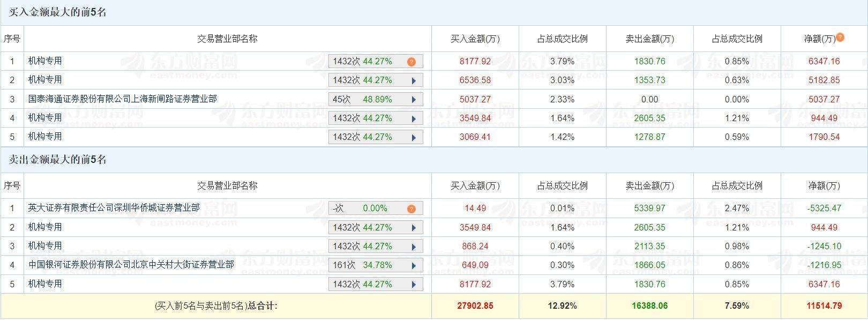Click the orange question mark icon on buy row 1
The width and height of the screenshot is (868, 320).
pyautogui.click(x=411, y=61)
